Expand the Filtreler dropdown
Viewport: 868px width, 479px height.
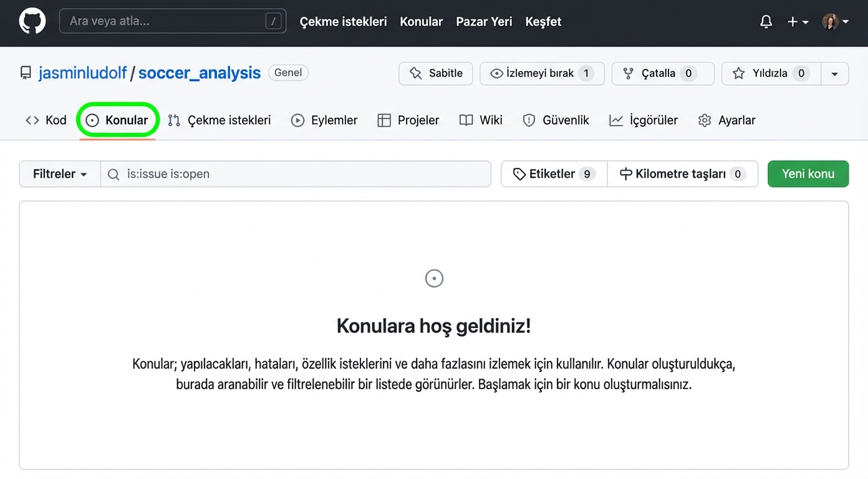pos(59,174)
